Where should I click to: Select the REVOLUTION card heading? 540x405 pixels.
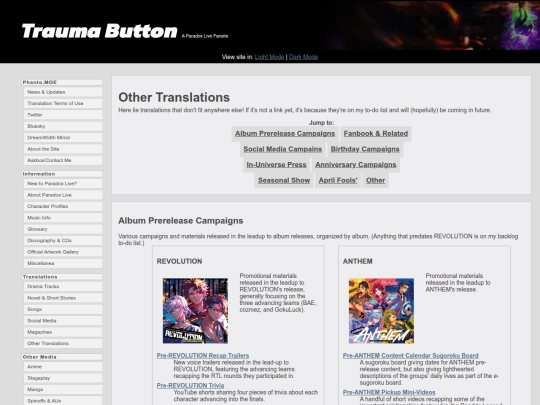point(179,261)
